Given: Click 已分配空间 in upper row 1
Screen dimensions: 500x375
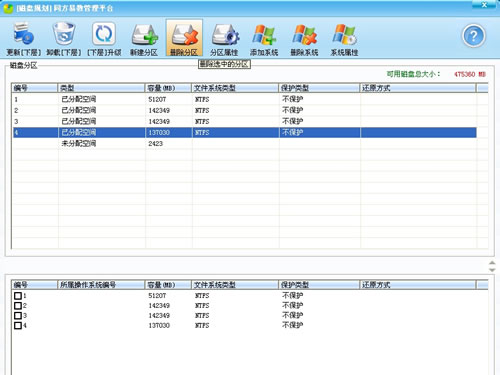Looking at the screenshot, I should click(x=79, y=99).
